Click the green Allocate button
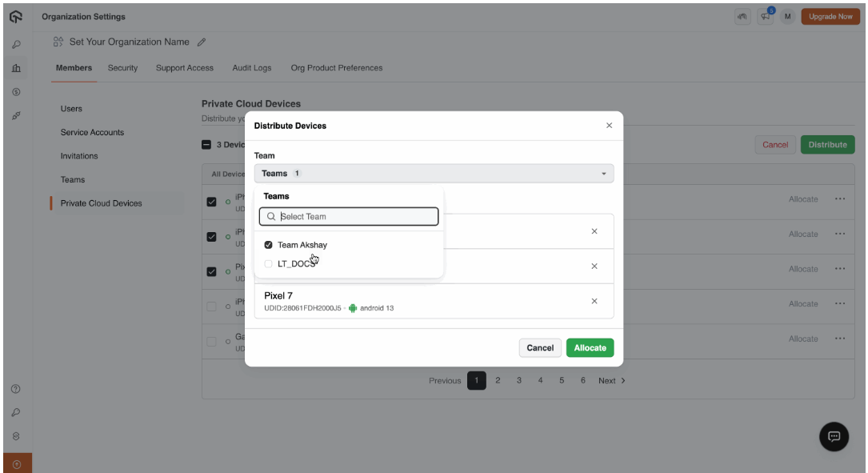 [590, 347]
